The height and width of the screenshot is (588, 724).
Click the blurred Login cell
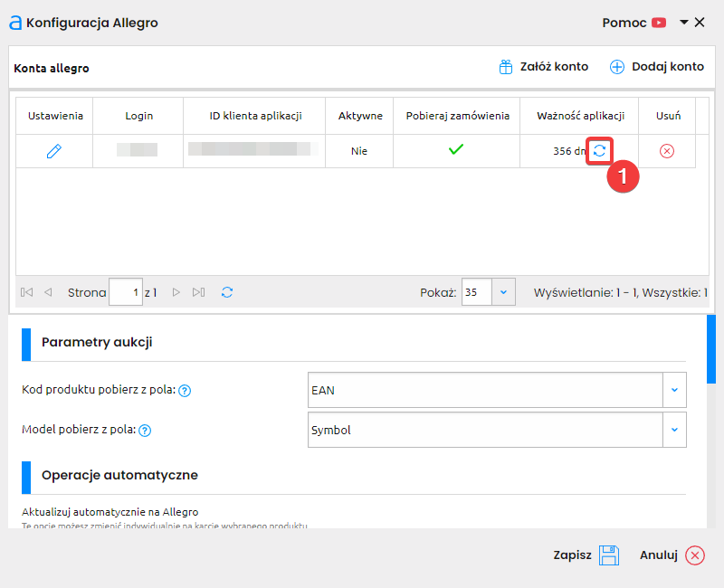[x=138, y=150]
